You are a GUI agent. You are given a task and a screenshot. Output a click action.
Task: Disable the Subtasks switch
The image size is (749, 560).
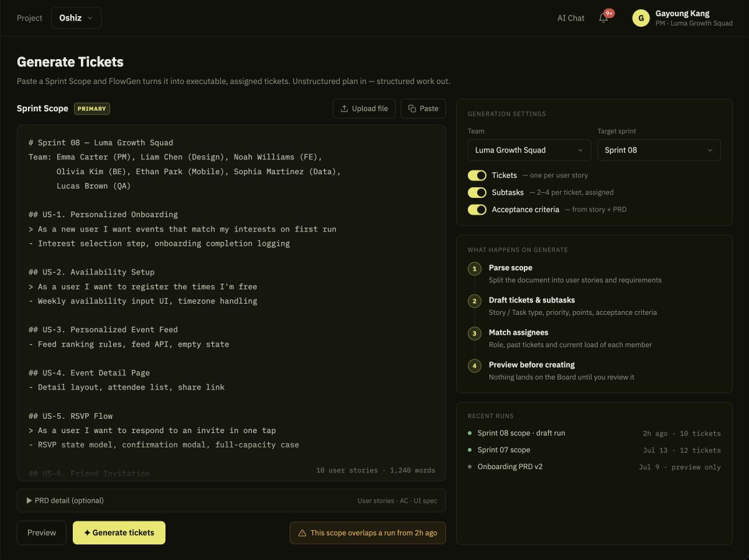pyautogui.click(x=477, y=192)
